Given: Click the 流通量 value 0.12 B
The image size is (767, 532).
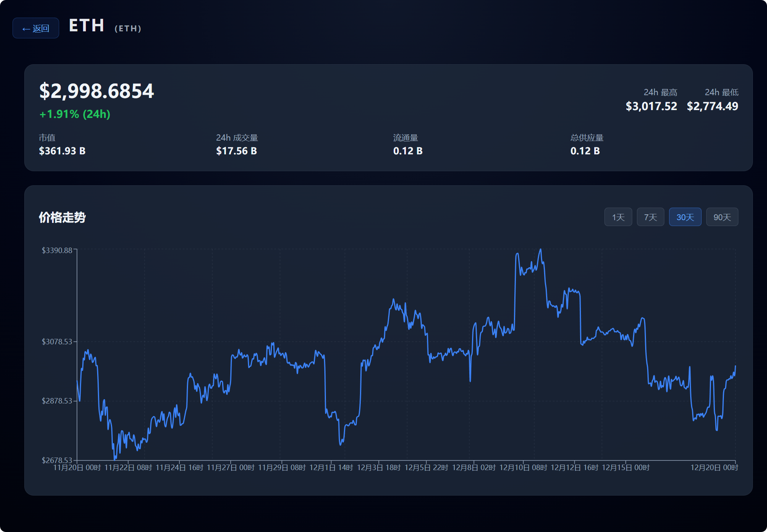Looking at the screenshot, I should tap(408, 151).
